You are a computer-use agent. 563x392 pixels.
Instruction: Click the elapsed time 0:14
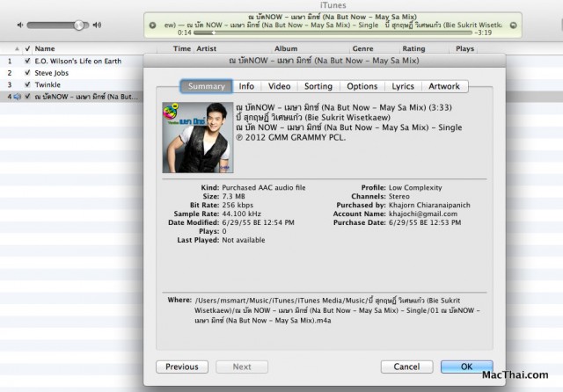(x=184, y=33)
